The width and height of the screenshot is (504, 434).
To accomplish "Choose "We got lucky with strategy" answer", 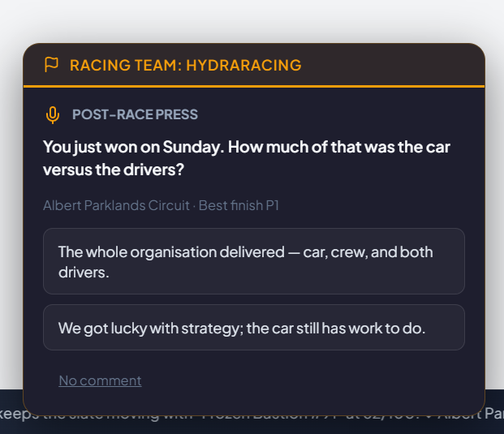I will tap(254, 328).
